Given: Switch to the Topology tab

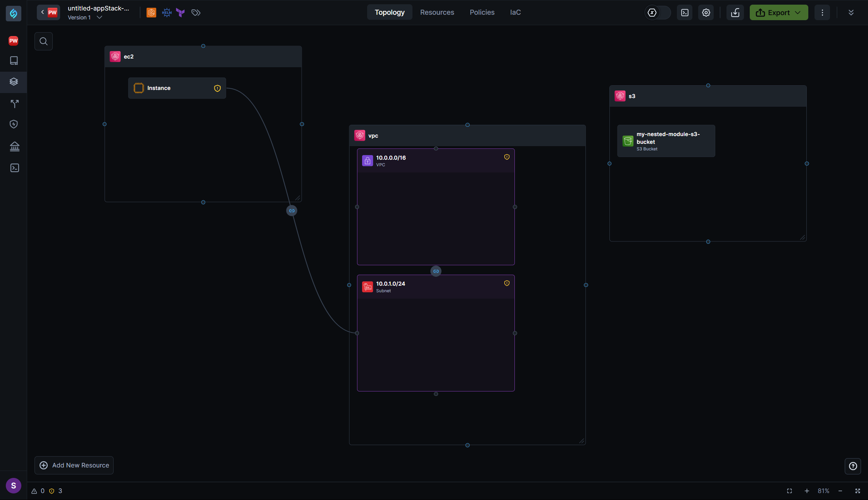Looking at the screenshot, I should [390, 12].
